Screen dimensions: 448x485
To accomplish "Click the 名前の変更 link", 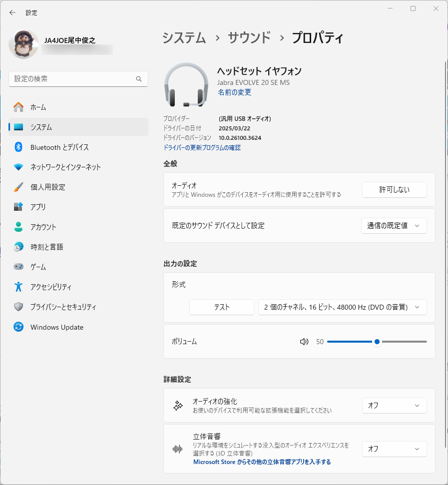I will click(x=234, y=92).
